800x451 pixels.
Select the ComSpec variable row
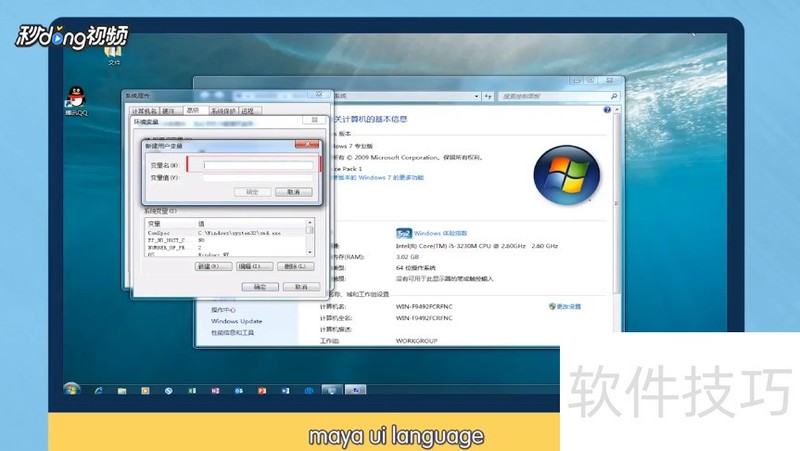(226, 233)
